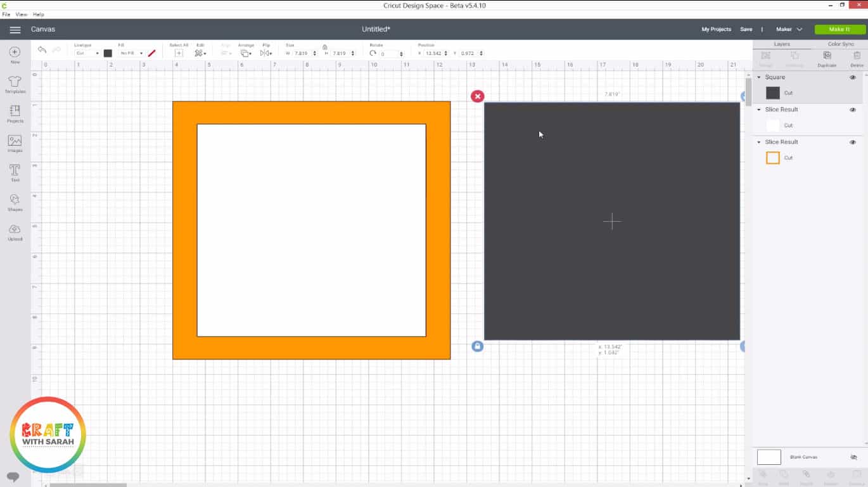The image size is (868, 487).
Task: Open the File menu
Action: click(x=6, y=14)
